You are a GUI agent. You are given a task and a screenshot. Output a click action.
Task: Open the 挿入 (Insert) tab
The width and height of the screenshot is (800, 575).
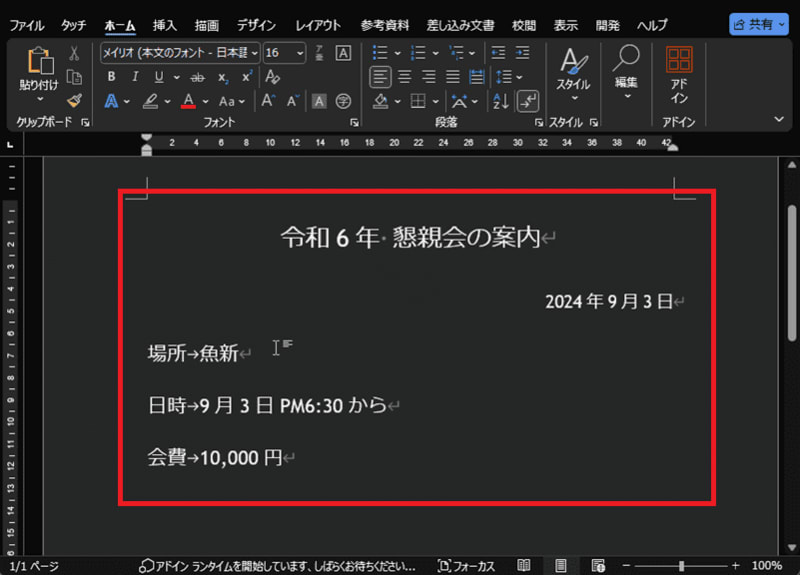tap(165, 25)
